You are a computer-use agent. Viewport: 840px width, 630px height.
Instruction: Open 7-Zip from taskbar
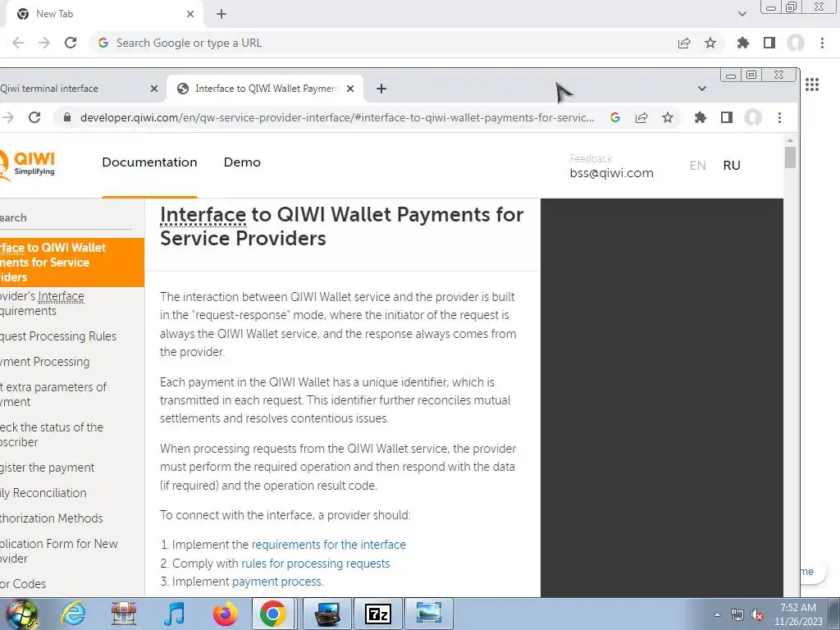tap(377, 614)
